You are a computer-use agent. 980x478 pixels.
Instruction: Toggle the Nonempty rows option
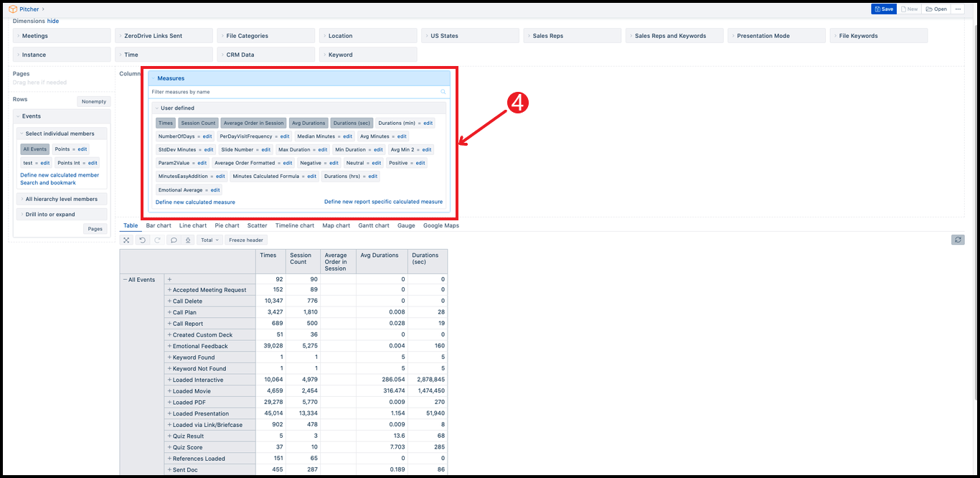[94, 102]
